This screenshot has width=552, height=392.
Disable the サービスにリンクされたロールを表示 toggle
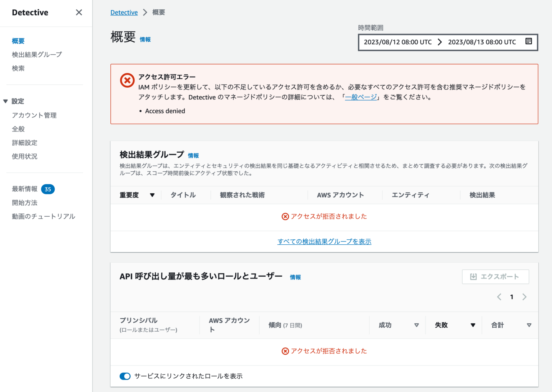tap(125, 376)
